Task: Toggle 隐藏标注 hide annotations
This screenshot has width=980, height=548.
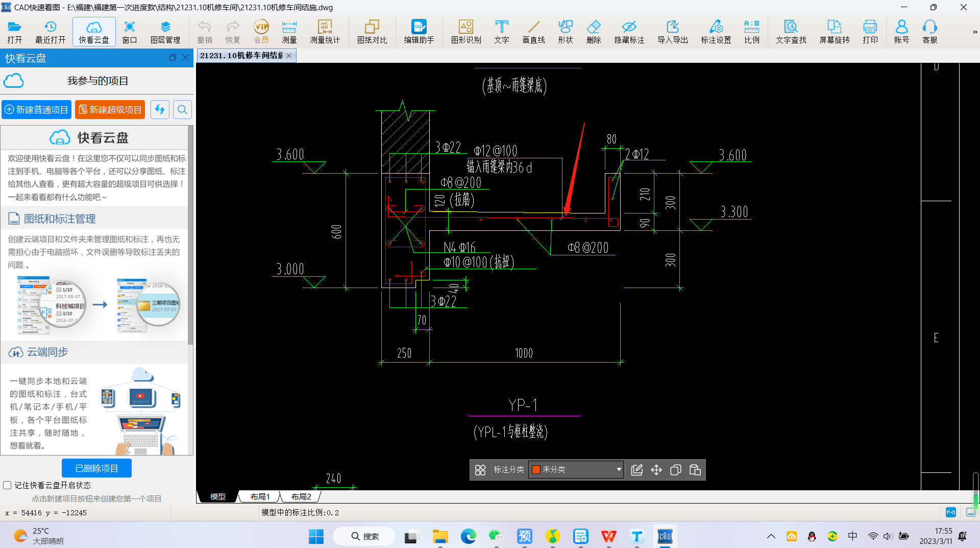Action: coord(629,32)
